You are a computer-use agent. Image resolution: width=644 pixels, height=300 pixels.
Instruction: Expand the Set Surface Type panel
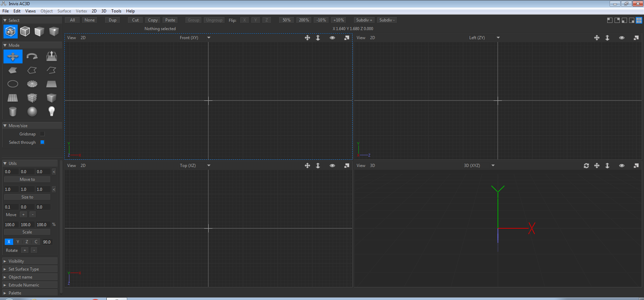pyautogui.click(x=24, y=269)
